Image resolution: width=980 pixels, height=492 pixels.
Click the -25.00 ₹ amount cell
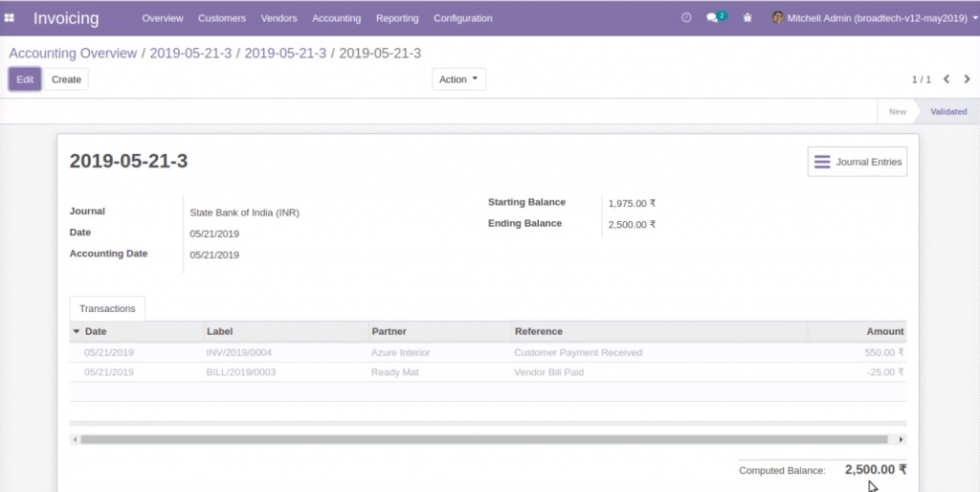pos(885,372)
